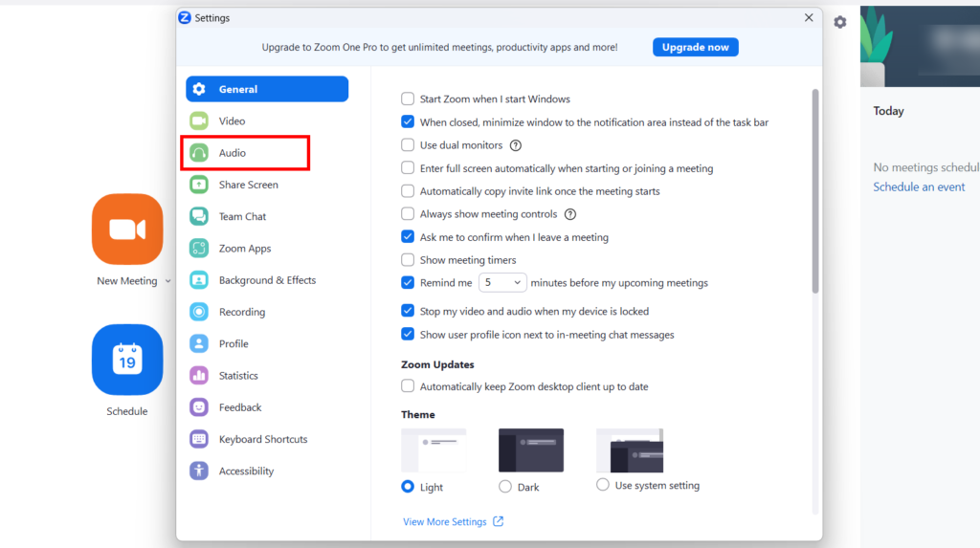980x548 pixels.
Task: Close the Settings dialog
Action: point(809,17)
